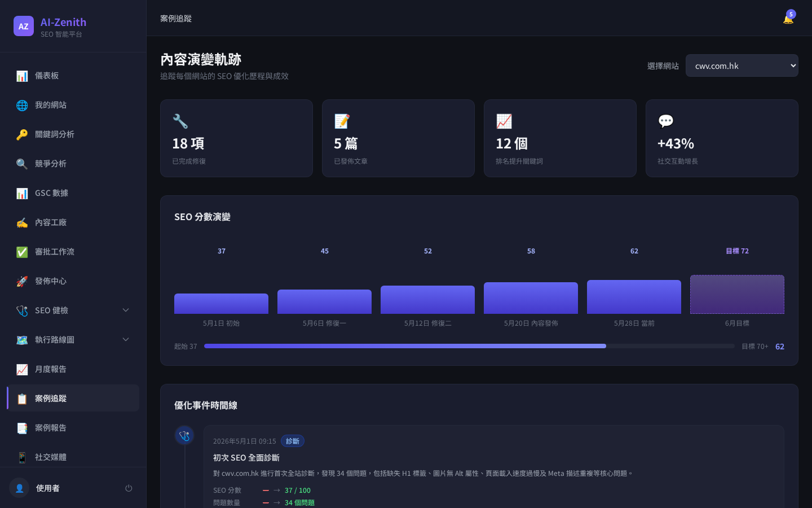Click the 目標 72 label above chart
This screenshot has width=812, height=508.
(737, 251)
